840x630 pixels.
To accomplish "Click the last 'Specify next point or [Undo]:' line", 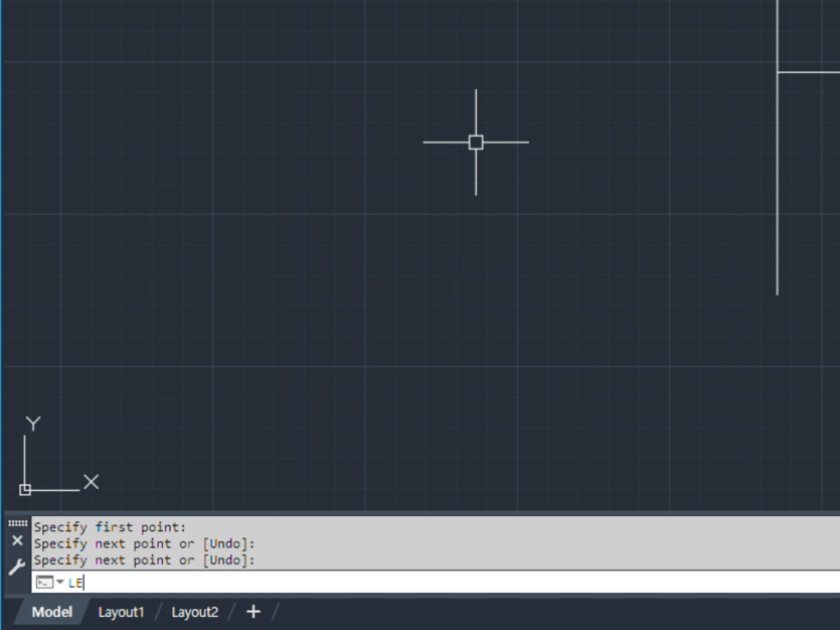I will (144, 560).
